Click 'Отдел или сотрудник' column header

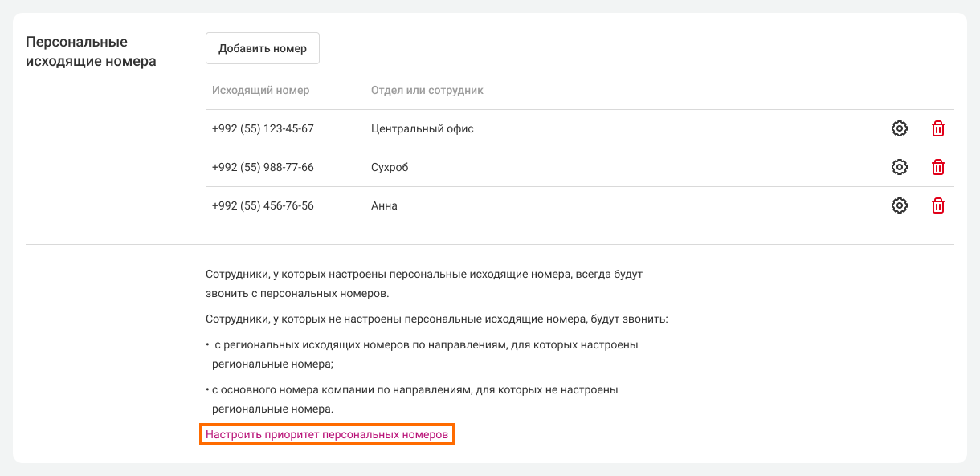(x=427, y=90)
